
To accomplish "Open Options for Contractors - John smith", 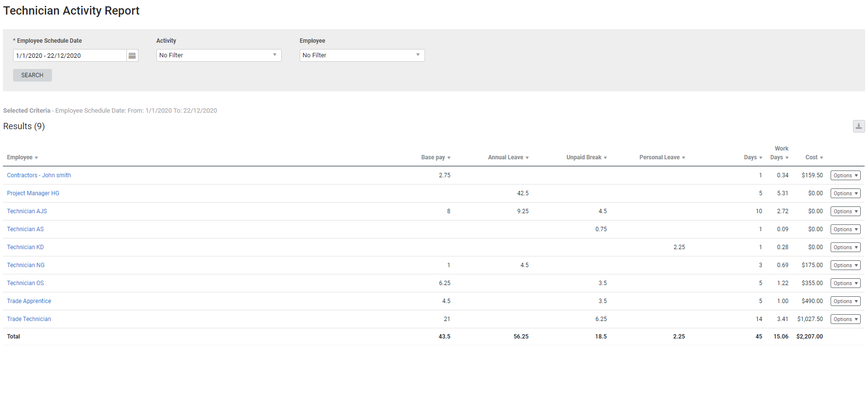I will point(845,176).
